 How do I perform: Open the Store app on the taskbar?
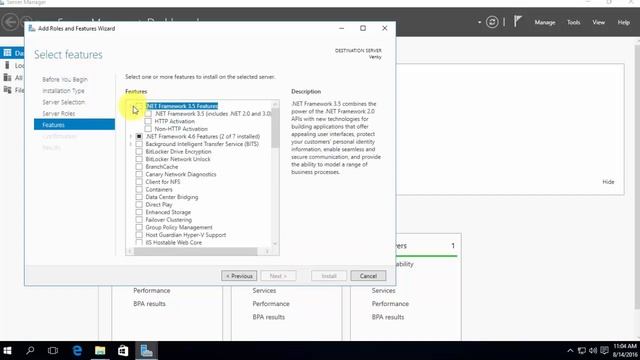pyautogui.click(x=123, y=351)
